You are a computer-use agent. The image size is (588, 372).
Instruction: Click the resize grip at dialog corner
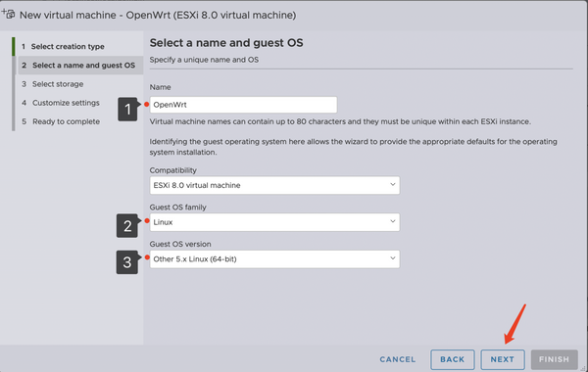pos(584,368)
